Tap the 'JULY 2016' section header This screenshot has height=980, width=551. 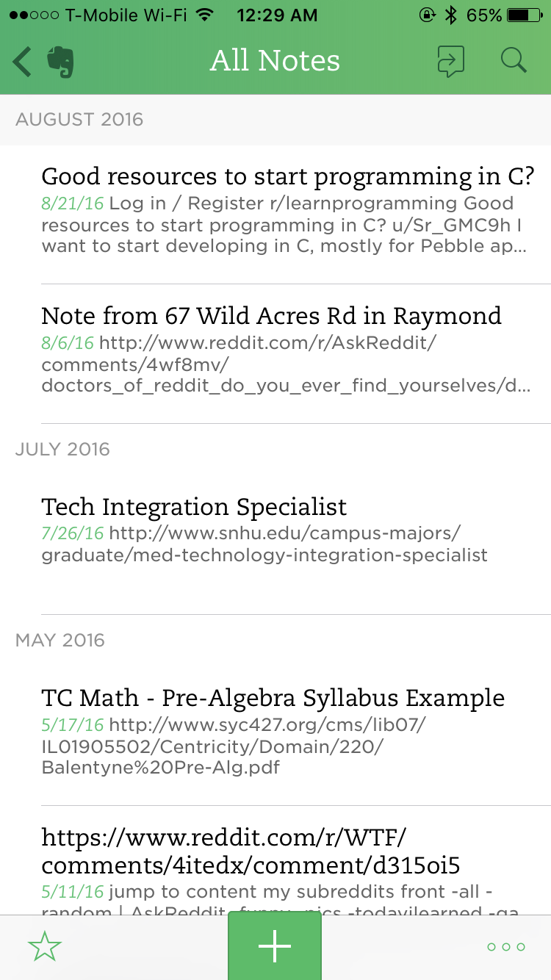(62, 450)
